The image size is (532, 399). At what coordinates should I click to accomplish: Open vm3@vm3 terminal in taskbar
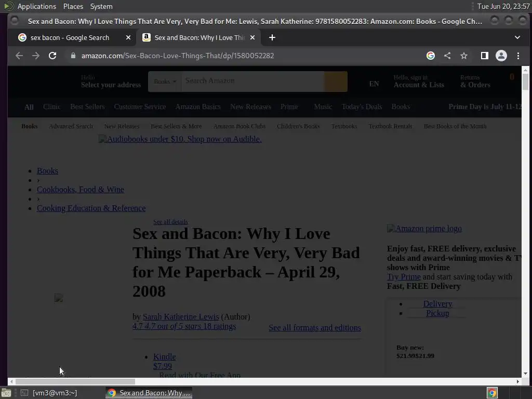tap(49, 393)
